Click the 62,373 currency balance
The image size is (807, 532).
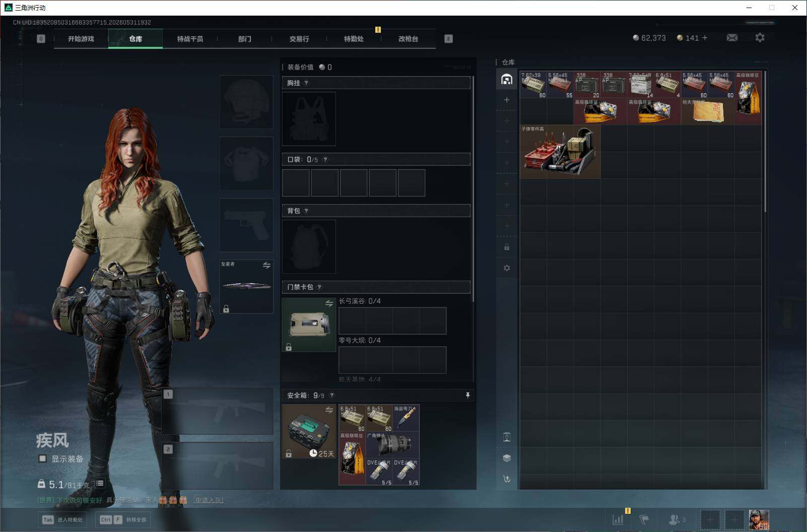point(649,38)
